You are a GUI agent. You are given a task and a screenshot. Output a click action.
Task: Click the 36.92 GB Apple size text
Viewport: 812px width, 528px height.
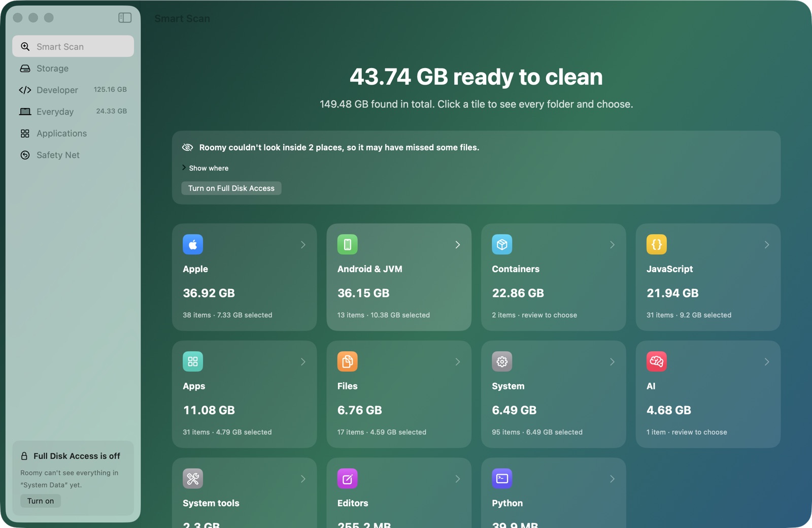coord(209,293)
